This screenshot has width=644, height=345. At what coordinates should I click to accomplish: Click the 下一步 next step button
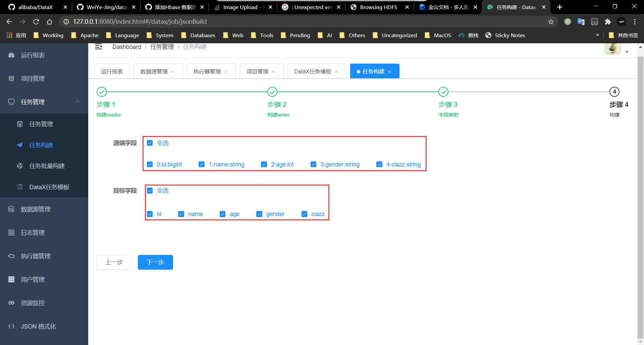[x=155, y=262]
